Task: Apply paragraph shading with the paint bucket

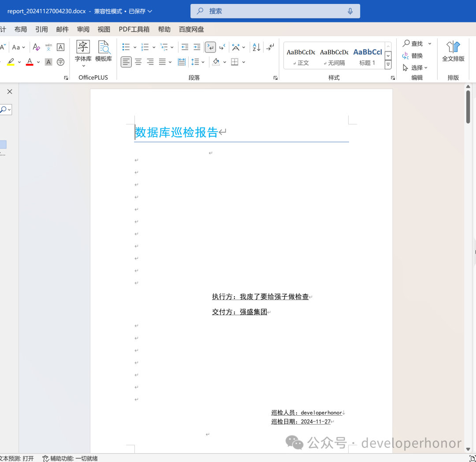Action: click(x=216, y=62)
